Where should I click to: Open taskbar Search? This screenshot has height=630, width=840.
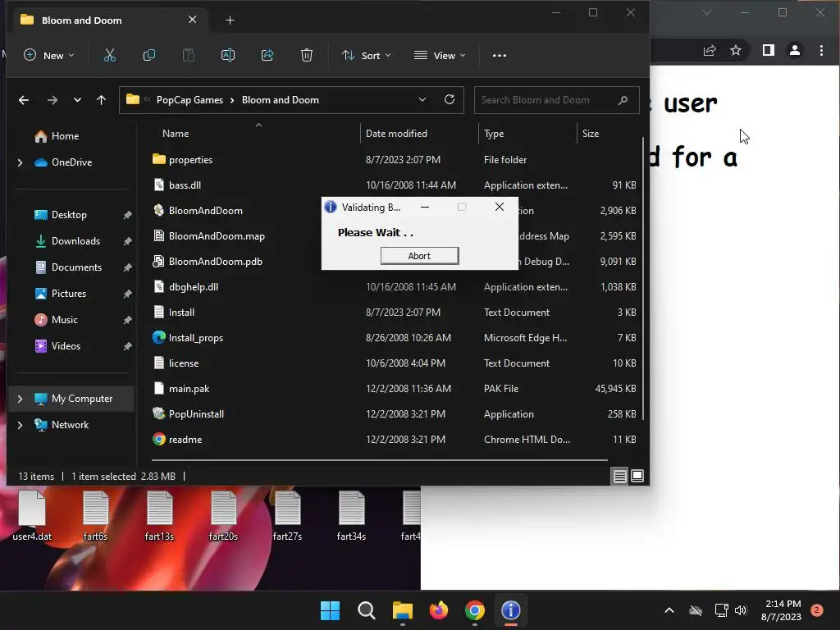click(x=367, y=610)
